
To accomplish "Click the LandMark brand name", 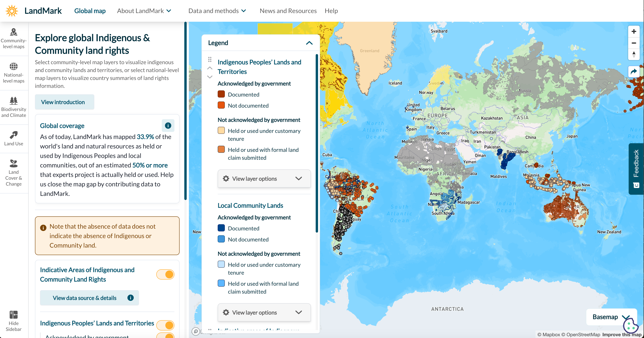I will coord(43,11).
